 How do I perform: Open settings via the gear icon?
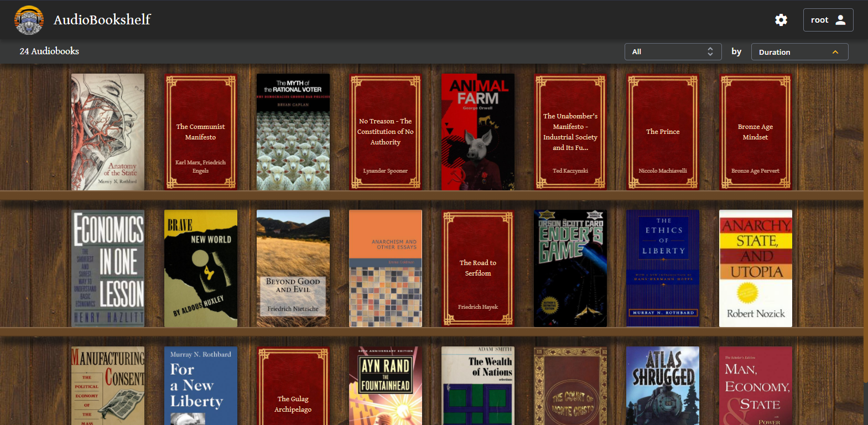(781, 20)
